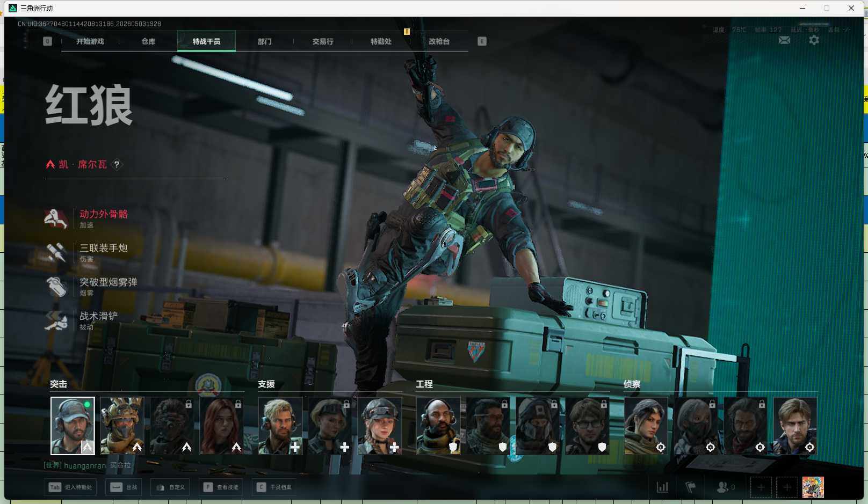This screenshot has height=504, width=868.
Task: Click the 战术滑铲 skill name
Action: (x=99, y=316)
